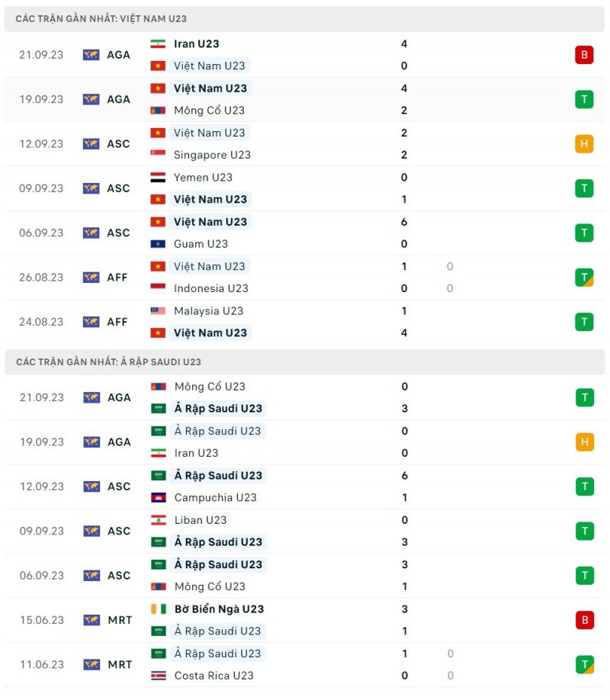This screenshot has width=610, height=700.
Task: Click the red B badge for Bờ Biển Ngà match
Action: pyautogui.click(x=584, y=620)
